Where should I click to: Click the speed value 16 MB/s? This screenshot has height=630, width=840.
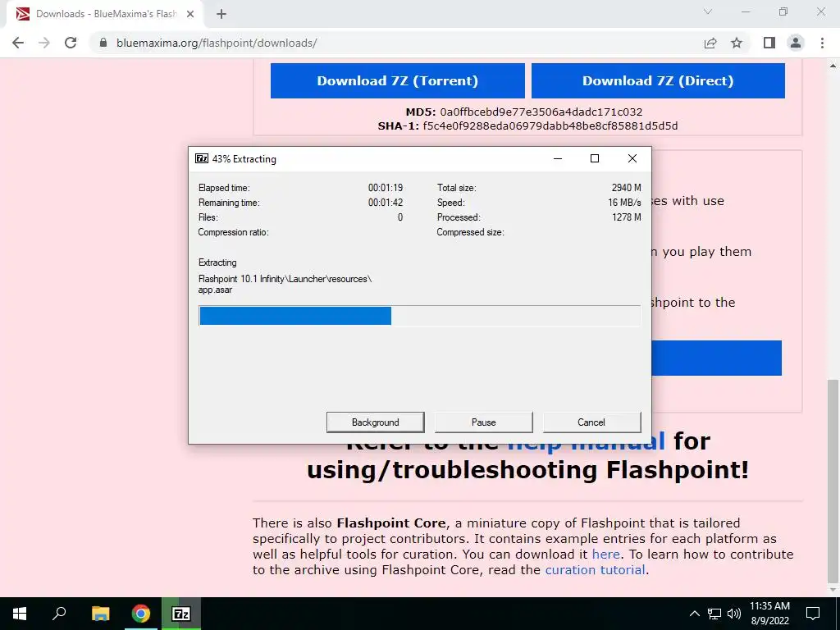point(624,203)
